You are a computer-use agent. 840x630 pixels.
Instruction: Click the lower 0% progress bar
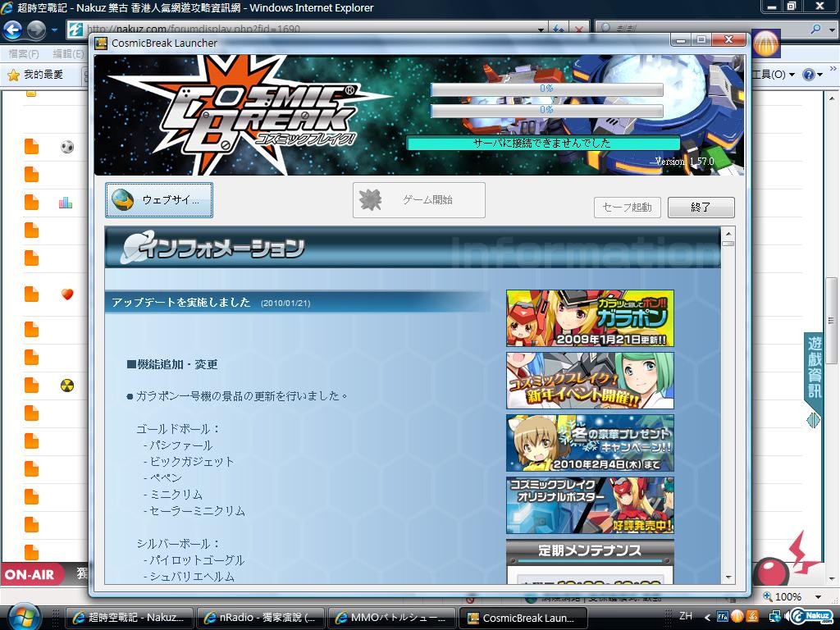coord(547,111)
